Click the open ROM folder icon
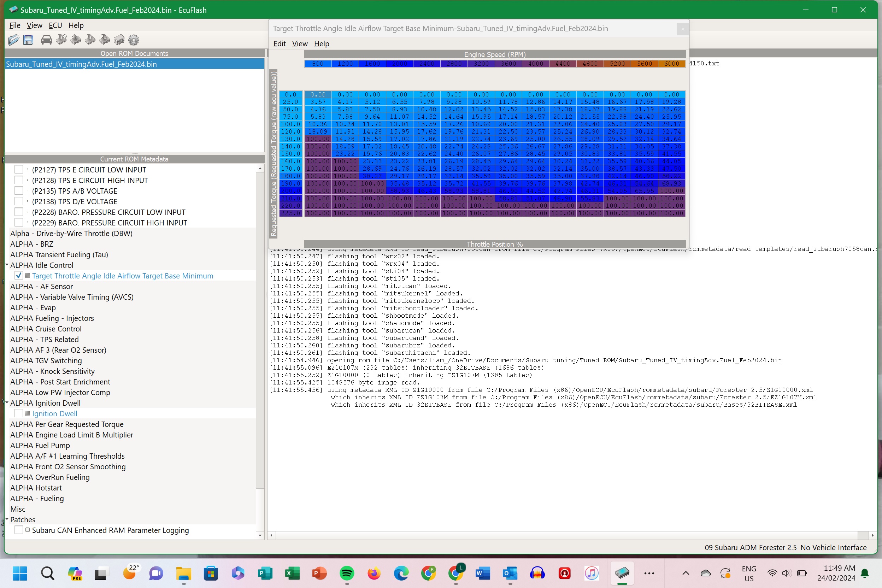Image resolution: width=882 pixels, height=588 pixels. tap(13, 40)
